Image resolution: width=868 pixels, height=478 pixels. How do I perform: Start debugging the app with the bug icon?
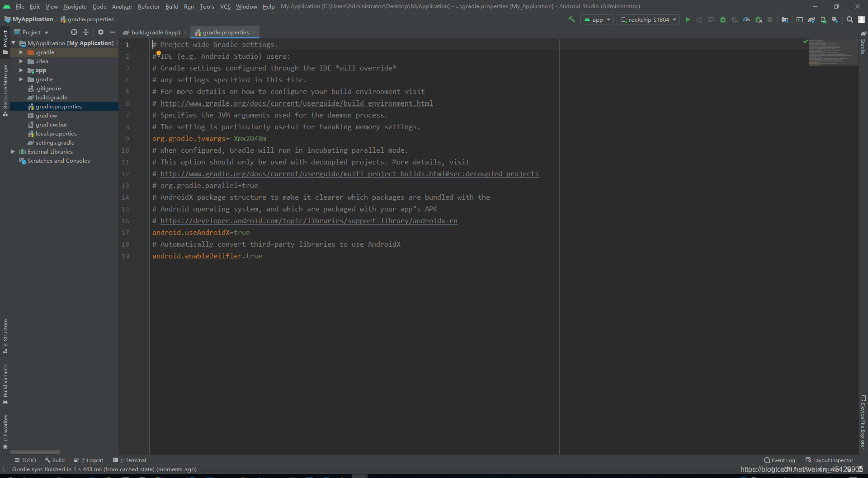(x=723, y=19)
